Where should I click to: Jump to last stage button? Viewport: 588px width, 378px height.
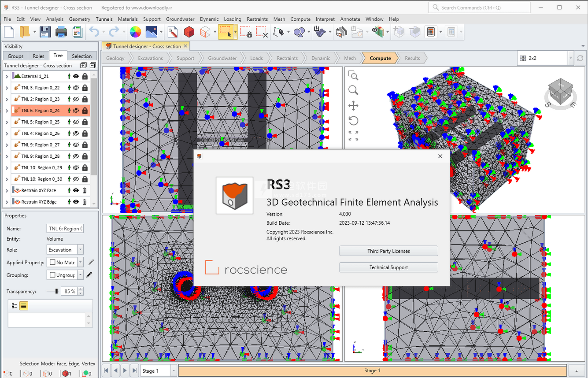[135, 371]
